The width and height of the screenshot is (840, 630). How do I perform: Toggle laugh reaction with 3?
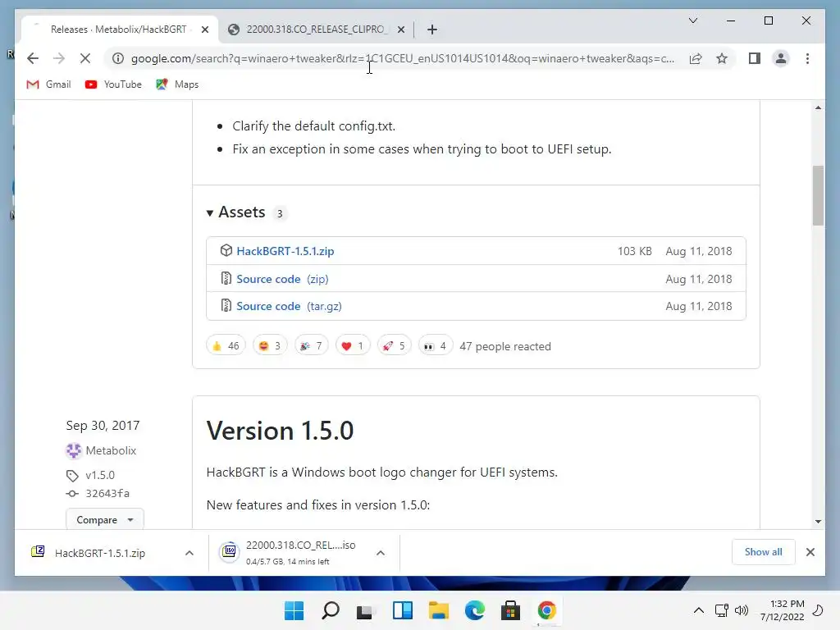pos(270,345)
